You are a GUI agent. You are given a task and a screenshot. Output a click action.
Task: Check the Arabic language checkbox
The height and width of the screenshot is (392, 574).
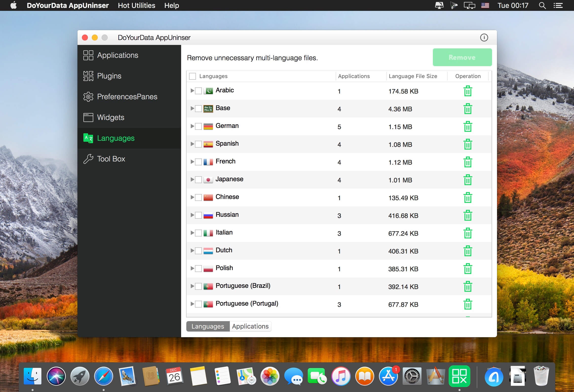[198, 91]
